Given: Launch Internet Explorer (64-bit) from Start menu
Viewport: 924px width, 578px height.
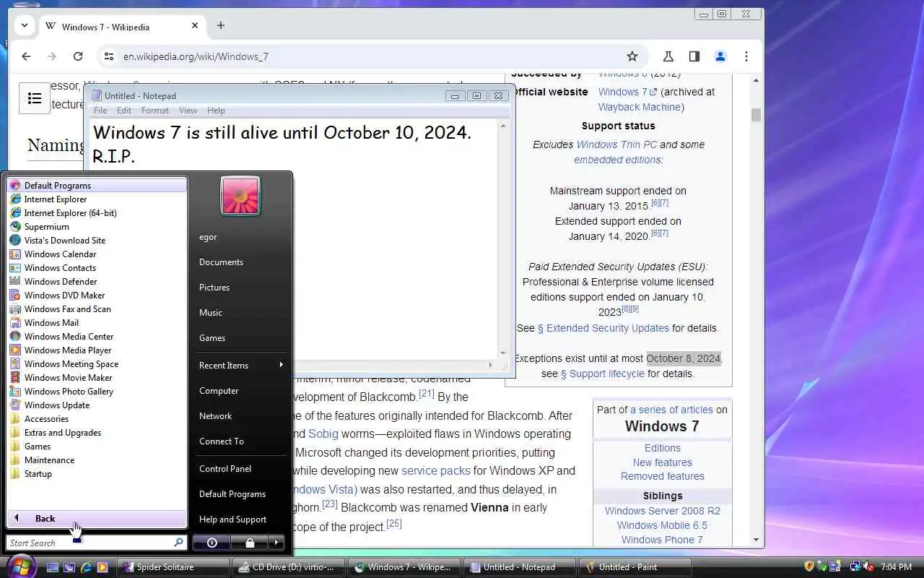Looking at the screenshot, I should 97,213.
